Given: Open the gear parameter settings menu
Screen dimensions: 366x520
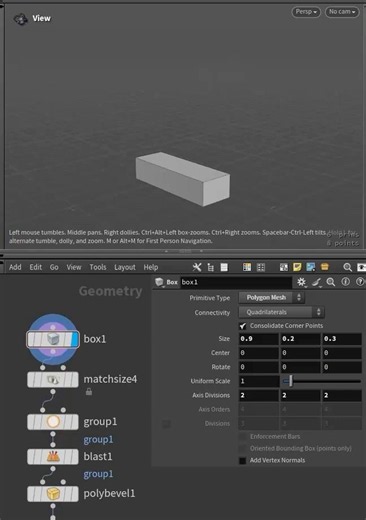Looking at the screenshot, I should 301,282.
